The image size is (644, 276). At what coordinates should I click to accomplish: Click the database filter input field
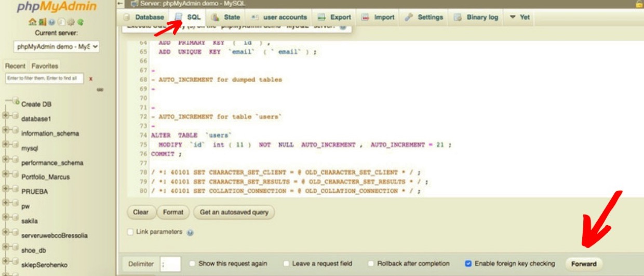coord(44,78)
